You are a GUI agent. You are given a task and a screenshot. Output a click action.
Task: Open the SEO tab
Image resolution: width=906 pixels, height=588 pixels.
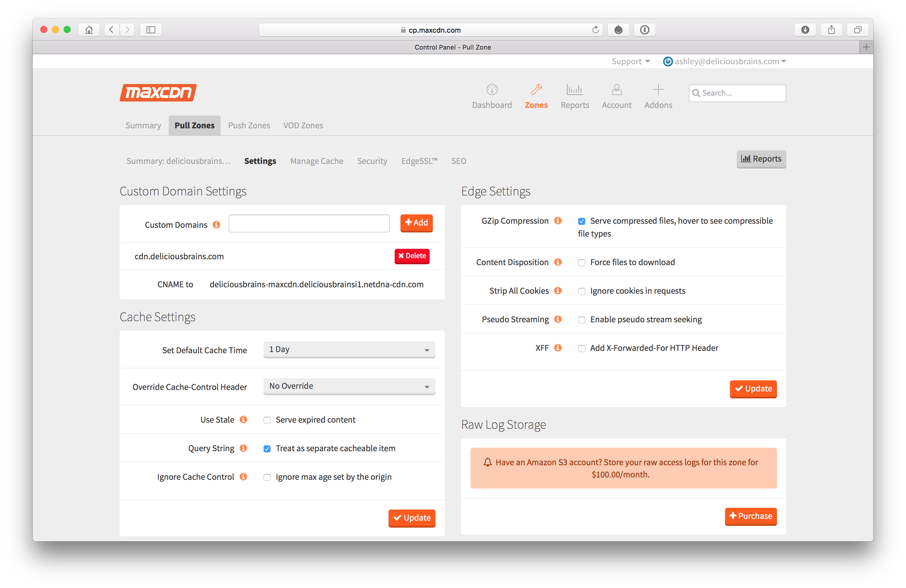point(458,161)
